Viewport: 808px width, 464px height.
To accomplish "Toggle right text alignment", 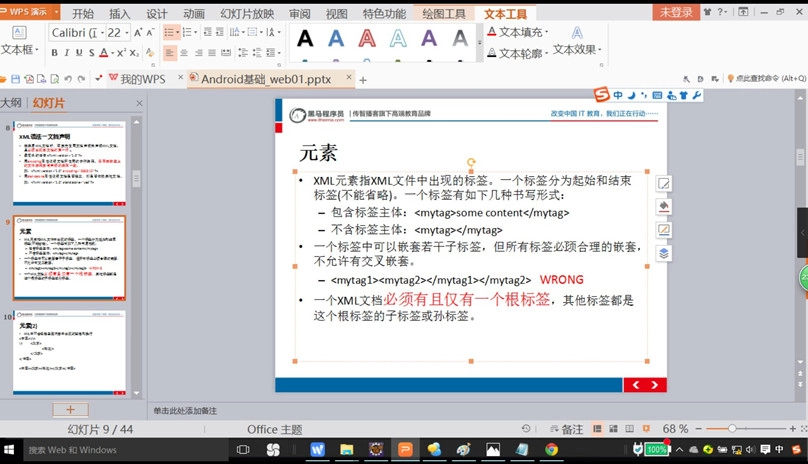I will (198, 53).
